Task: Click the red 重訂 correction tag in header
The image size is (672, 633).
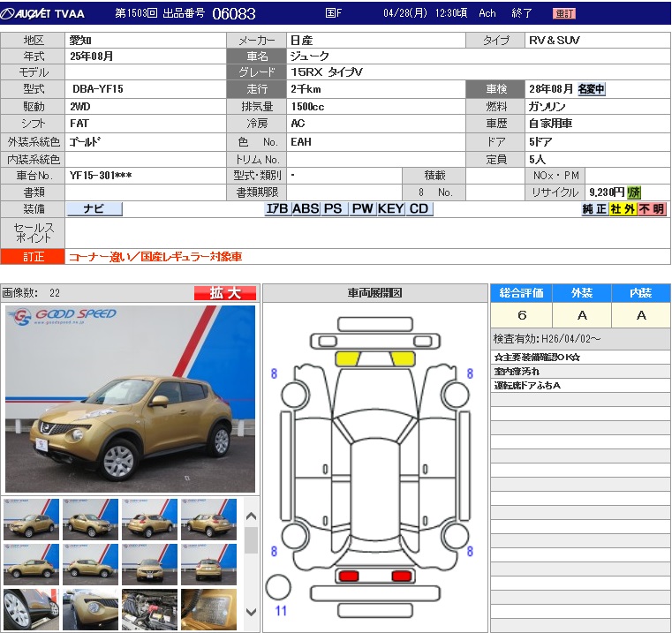Action: [564, 13]
